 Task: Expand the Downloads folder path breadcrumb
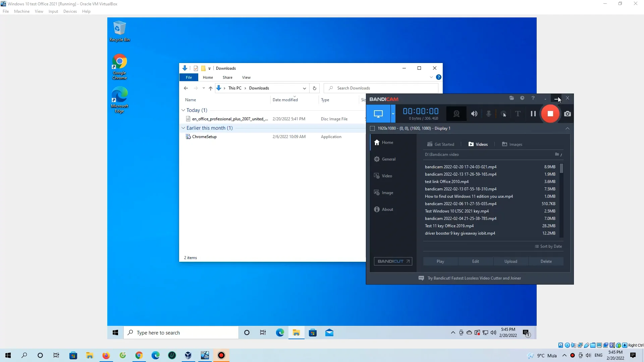tap(304, 88)
